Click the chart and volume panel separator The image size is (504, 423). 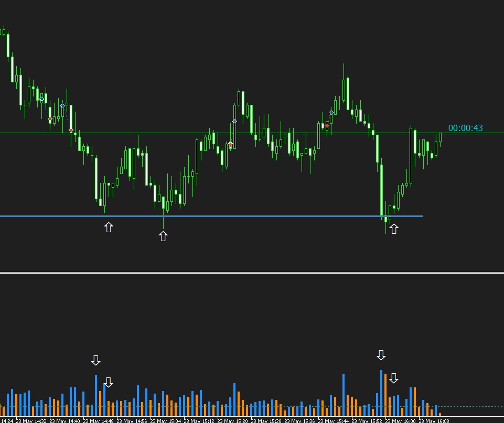pos(252,273)
